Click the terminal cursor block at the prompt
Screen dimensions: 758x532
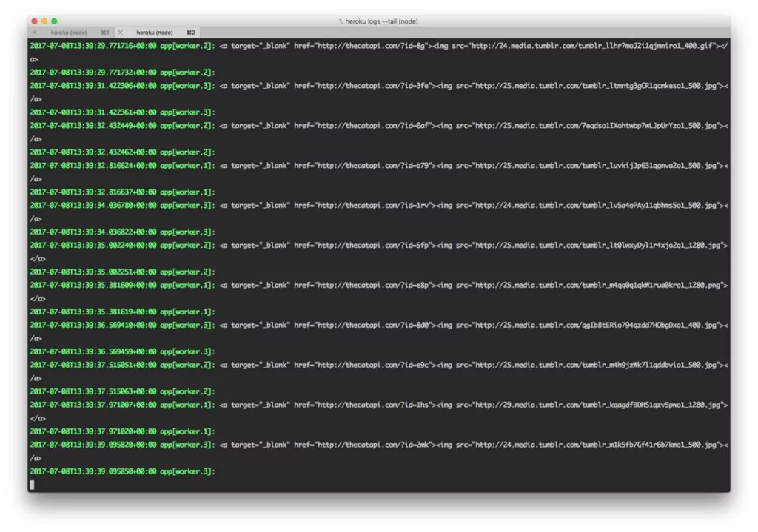coord(33,484)
